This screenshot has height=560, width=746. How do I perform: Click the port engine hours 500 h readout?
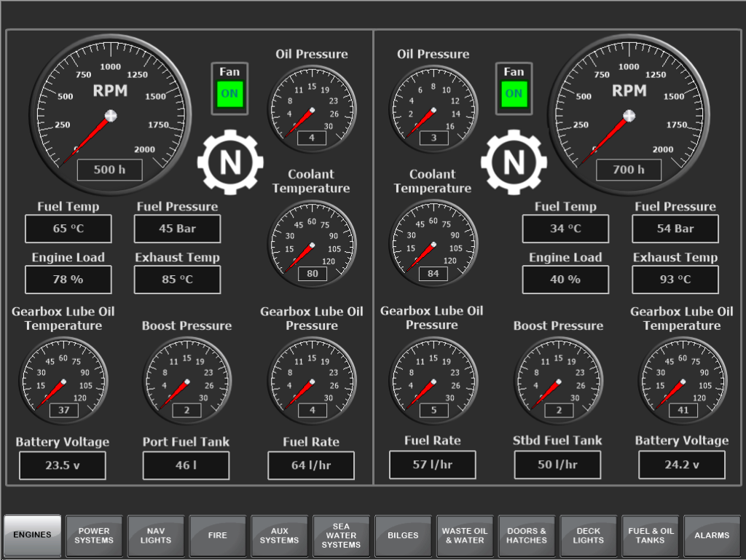[x=110, y=170]
